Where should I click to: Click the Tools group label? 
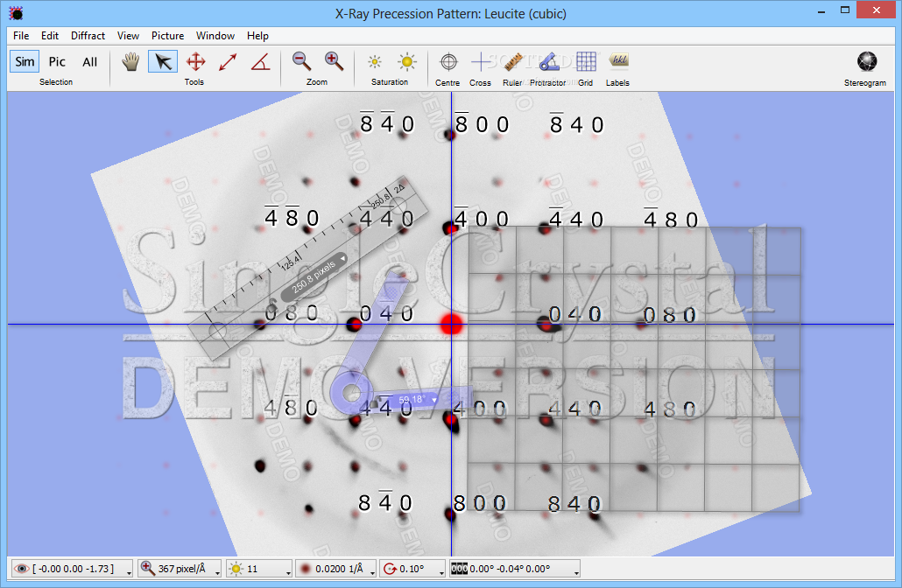(194, 82)
